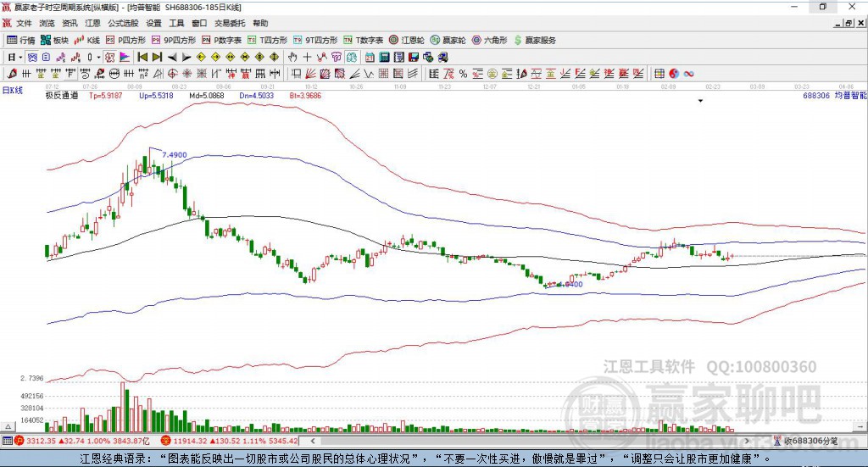Toggle the highlighted brain-shaped analysis button
Image resolution: width=868 pixels, height=467 pixels.
[x=352, y=57]
